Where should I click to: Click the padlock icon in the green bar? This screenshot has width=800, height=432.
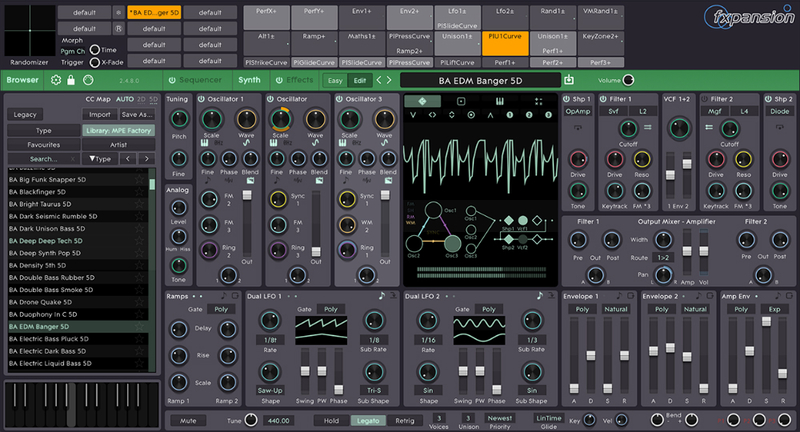(70, 80)
